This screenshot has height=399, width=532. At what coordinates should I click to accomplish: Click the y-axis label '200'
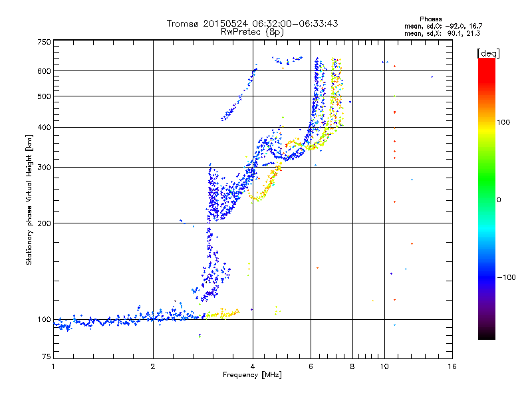(x=44, y=223)
